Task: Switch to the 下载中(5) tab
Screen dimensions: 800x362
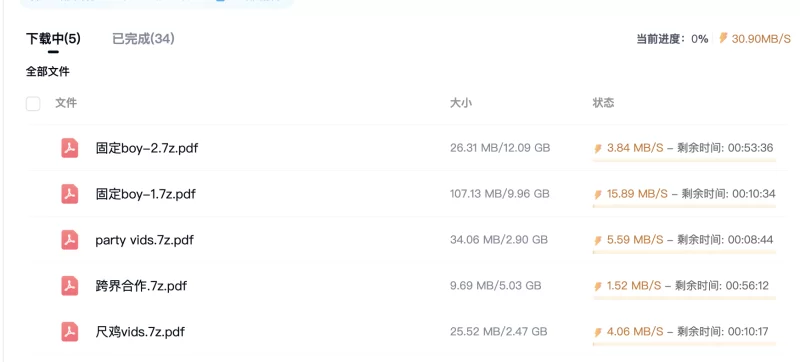Action: 53,39
